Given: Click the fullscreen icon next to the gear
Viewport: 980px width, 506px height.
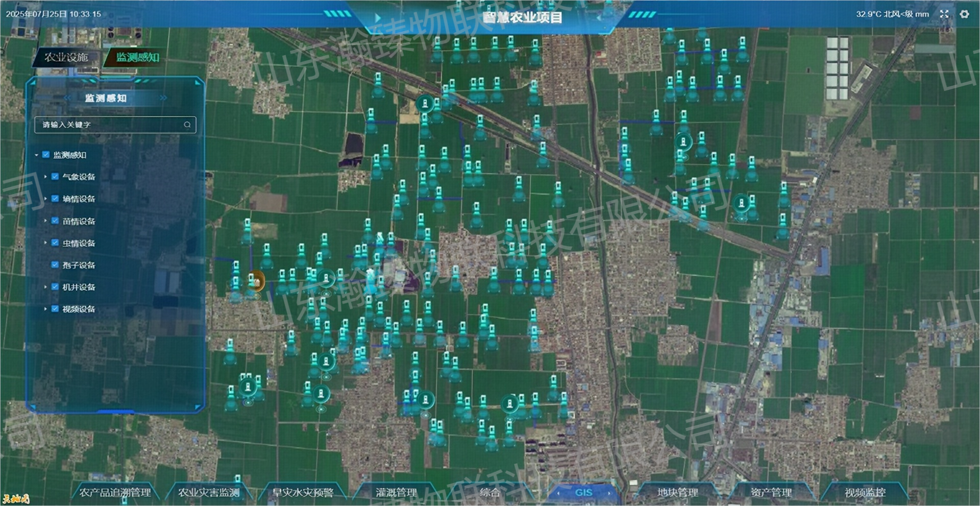Looking at the screenshot, I should (x=944, y=14).
